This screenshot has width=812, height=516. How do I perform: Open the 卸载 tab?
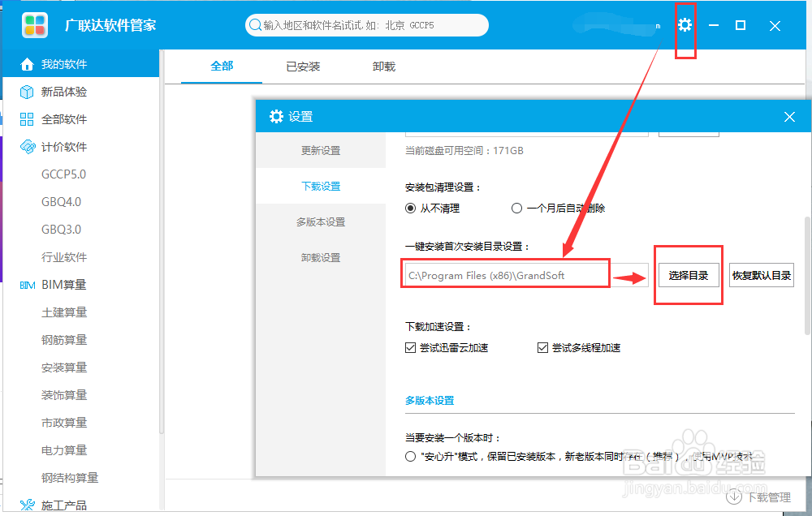[382, 66]
